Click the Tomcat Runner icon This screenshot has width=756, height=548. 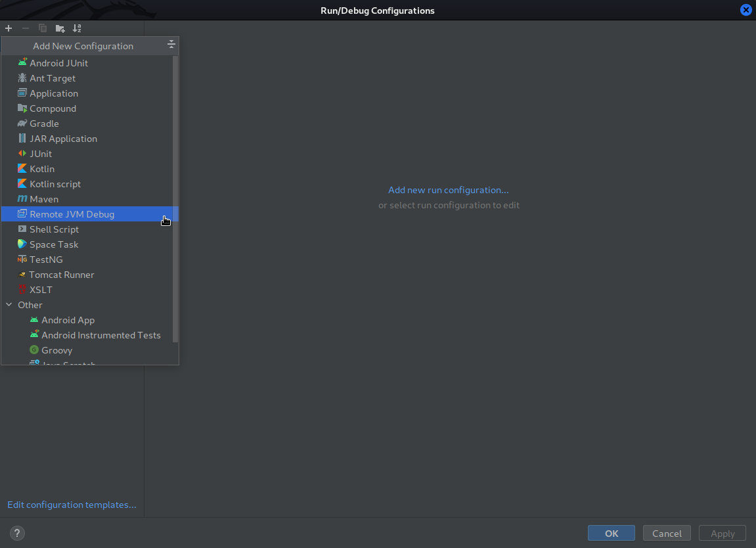point(22,275)
